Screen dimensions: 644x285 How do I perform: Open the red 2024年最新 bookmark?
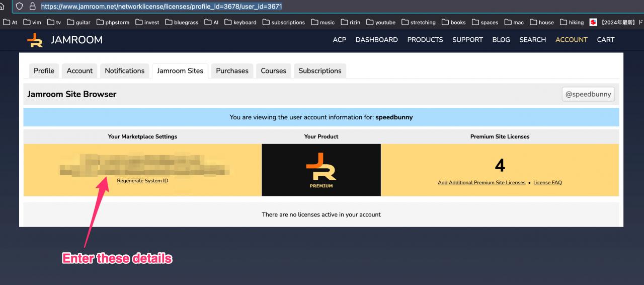616,22
